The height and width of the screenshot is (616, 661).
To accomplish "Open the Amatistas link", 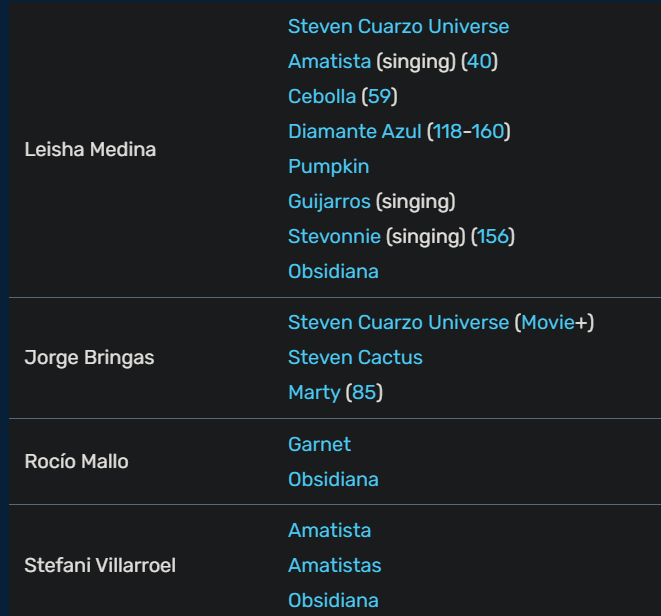I will (335, 565).
